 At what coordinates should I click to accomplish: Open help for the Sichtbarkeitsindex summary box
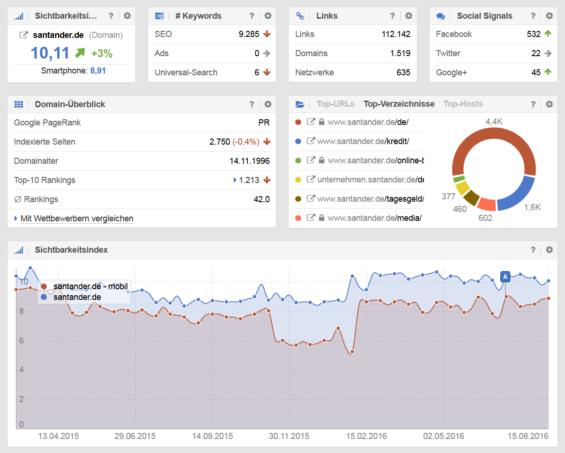[x=111, y=16]
